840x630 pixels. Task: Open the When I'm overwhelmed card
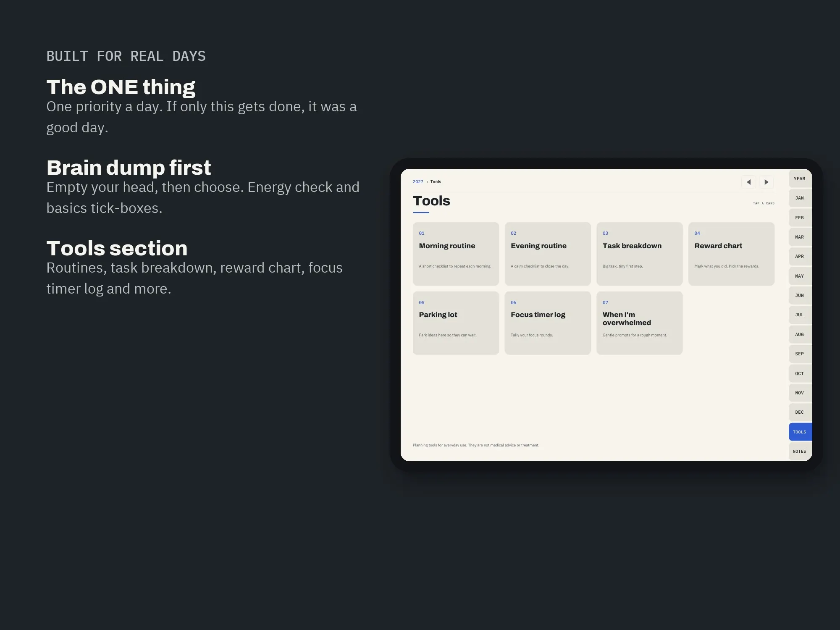click(639, 323)
